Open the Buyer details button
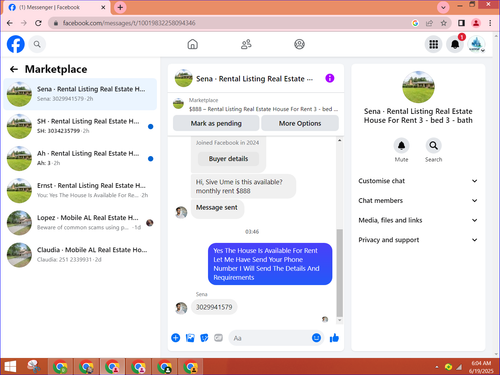 tap(228, 159)
